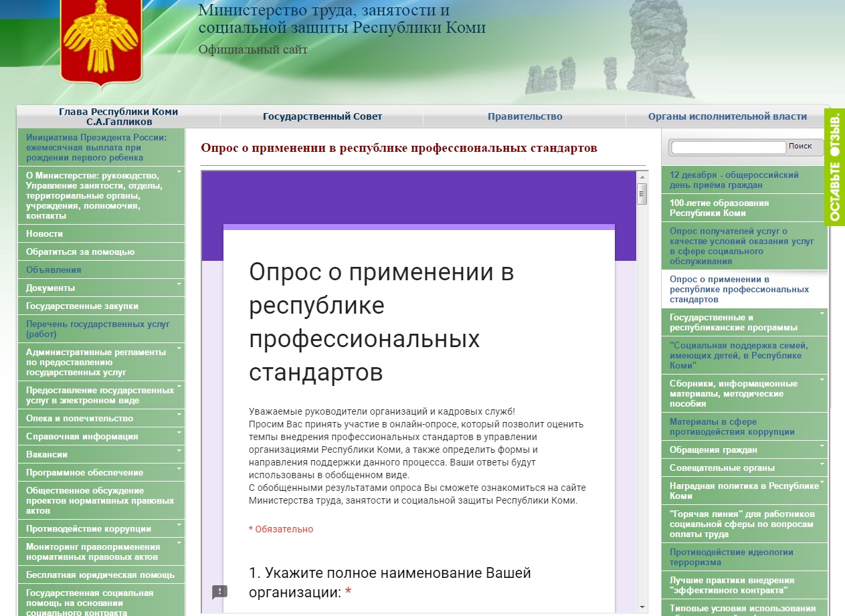
Task: Click question '1. Укажите полное наименование'
Action: pyautogui.click(x=390, y=583)
